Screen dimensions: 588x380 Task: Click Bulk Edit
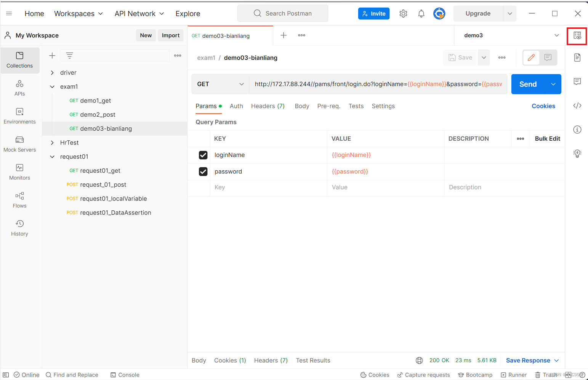point(548,139)
